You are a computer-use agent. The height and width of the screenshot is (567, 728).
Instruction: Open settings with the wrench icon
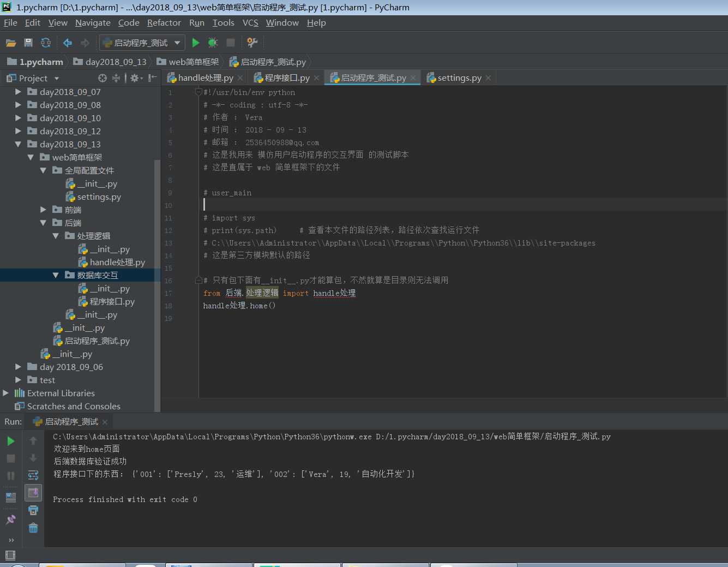click(x=252, y=43)
